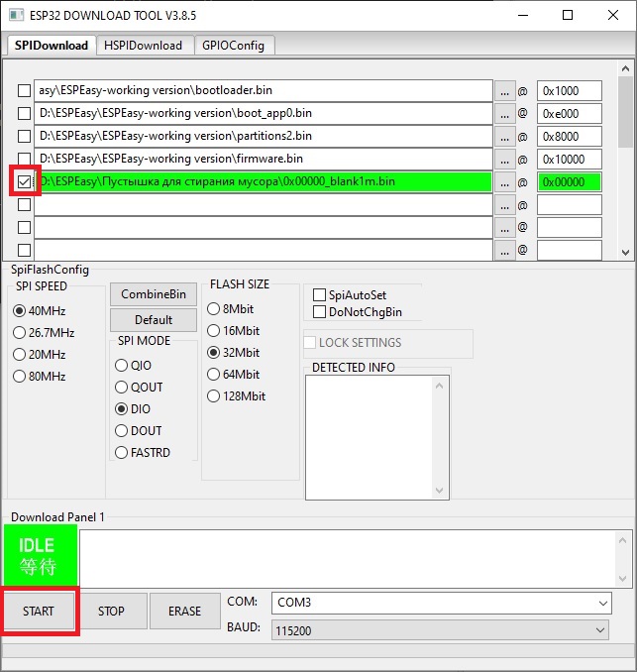Enable the bootloader.bin row checkbox
This screenshot has width=637, height=672.
click(24, 91)
